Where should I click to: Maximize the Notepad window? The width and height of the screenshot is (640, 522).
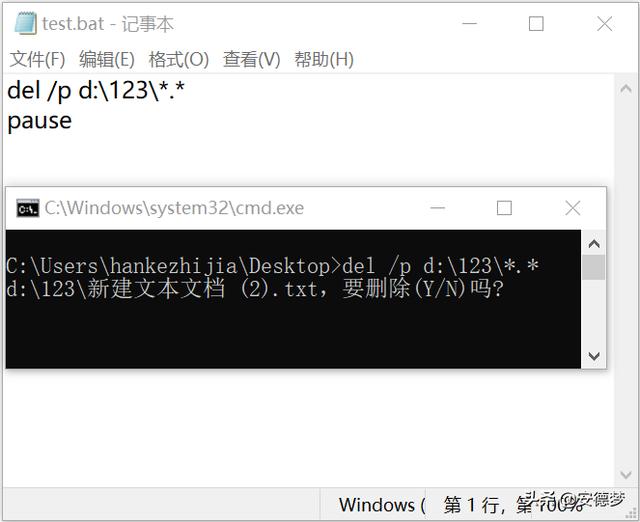point(536,24)
